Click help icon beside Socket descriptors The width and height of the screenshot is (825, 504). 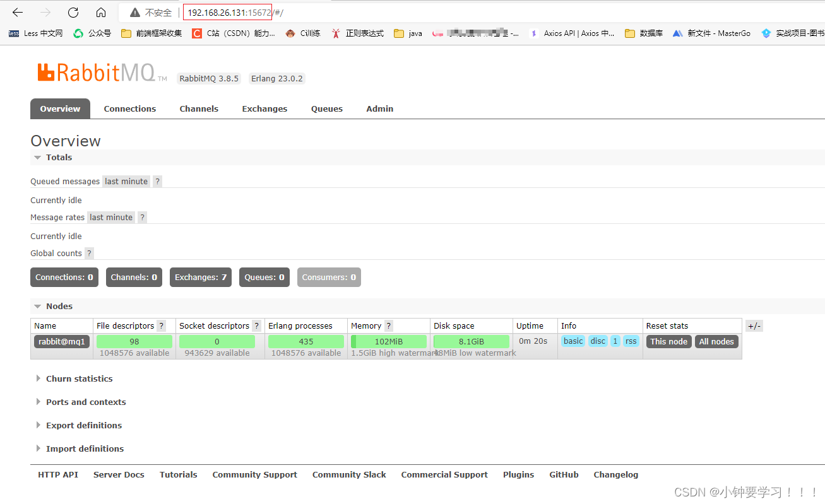(x=256, y=326)
